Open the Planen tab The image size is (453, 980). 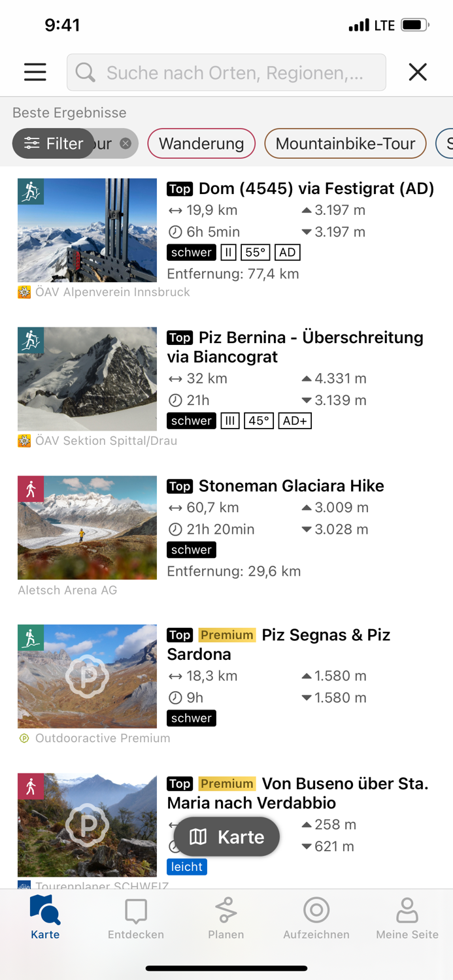coord(226,918)
